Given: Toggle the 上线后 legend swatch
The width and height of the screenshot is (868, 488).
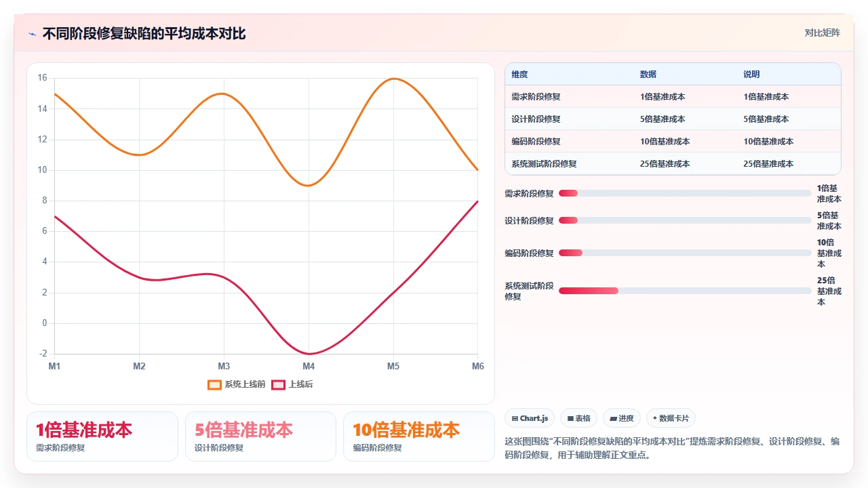Looking at the screenshot, I should click(x=278, y=384).
